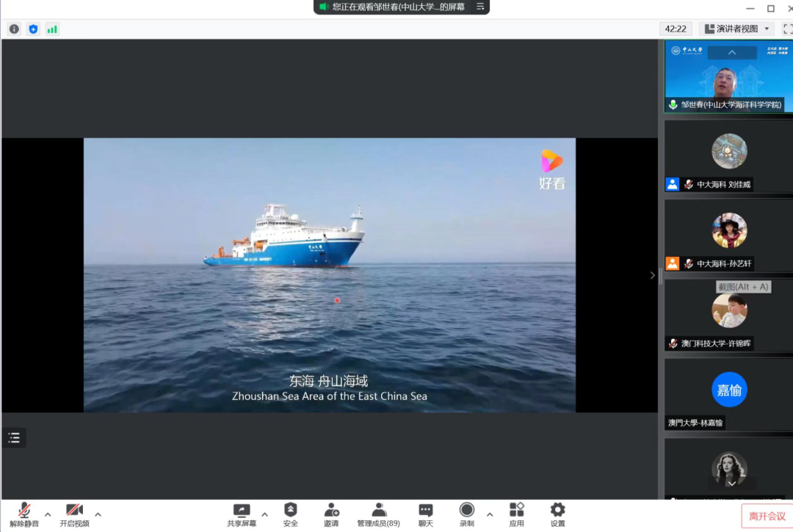
Task: Open the meeting info icon
Action: (x=14, y=29)
